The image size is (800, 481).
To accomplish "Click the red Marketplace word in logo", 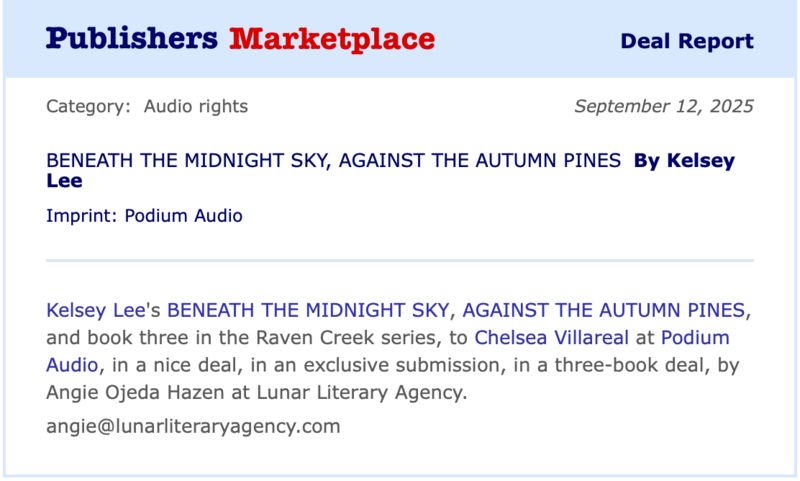I will tap(332, 39).
